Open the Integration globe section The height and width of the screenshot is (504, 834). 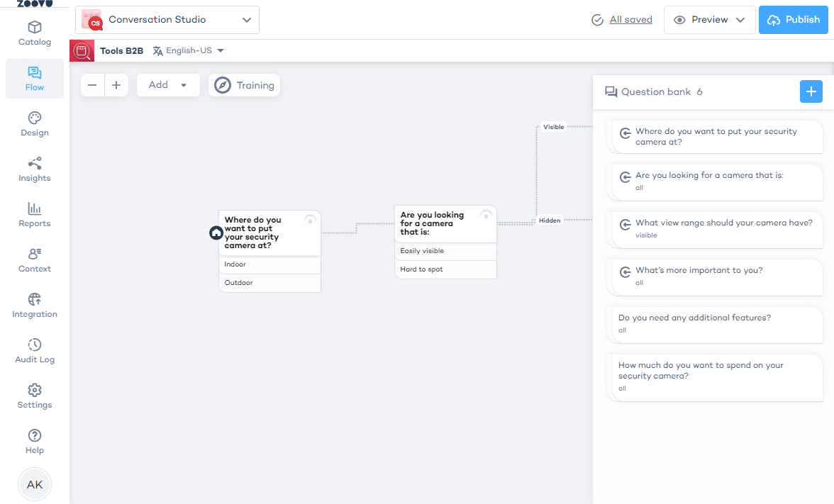point(34,306)
